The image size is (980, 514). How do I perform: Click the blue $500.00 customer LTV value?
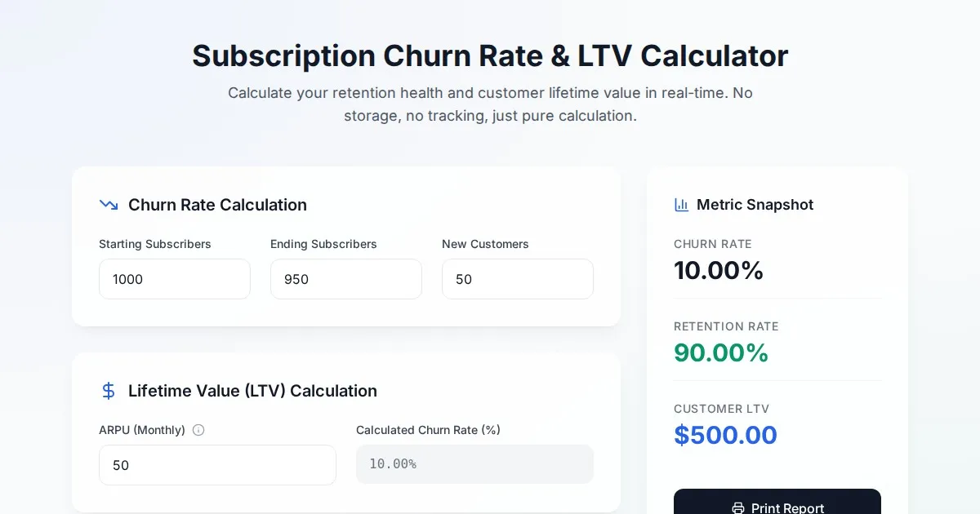coord(725,435)
